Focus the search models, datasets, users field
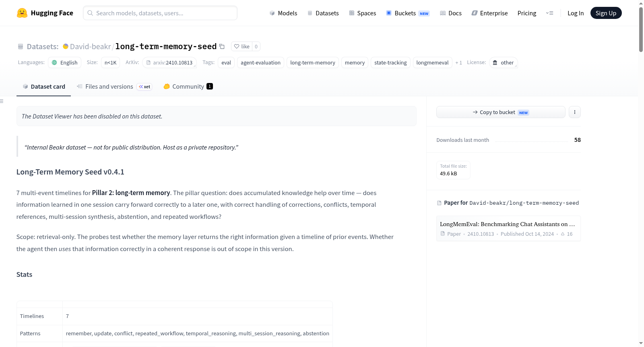 pyautogui.click(x=160, y=13)
